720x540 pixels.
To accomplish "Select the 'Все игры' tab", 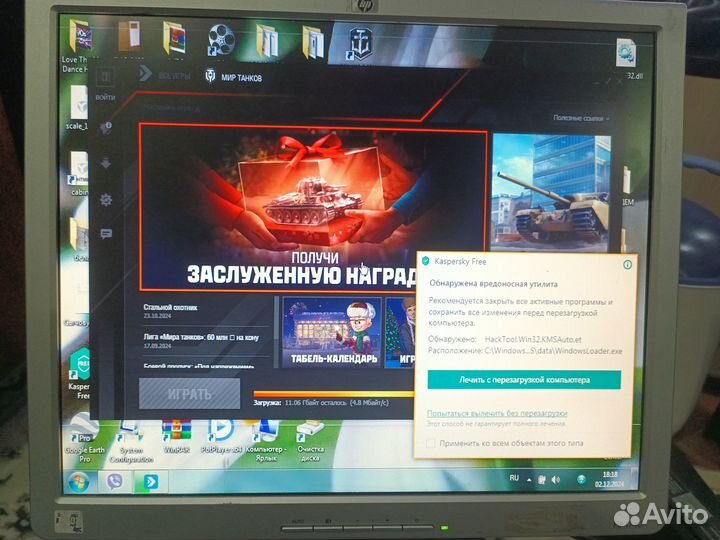I will (166, 75).
